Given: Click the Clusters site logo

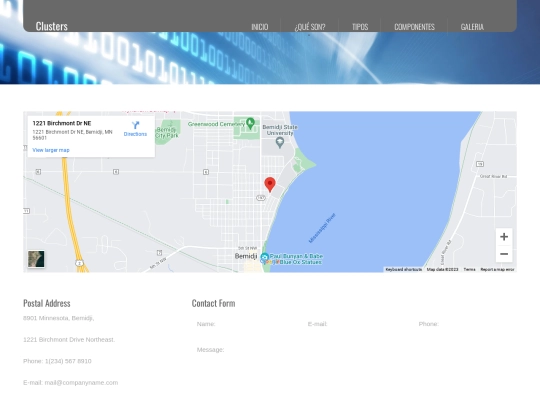Looking at the screenshot, I should click(x=52, y=26).
